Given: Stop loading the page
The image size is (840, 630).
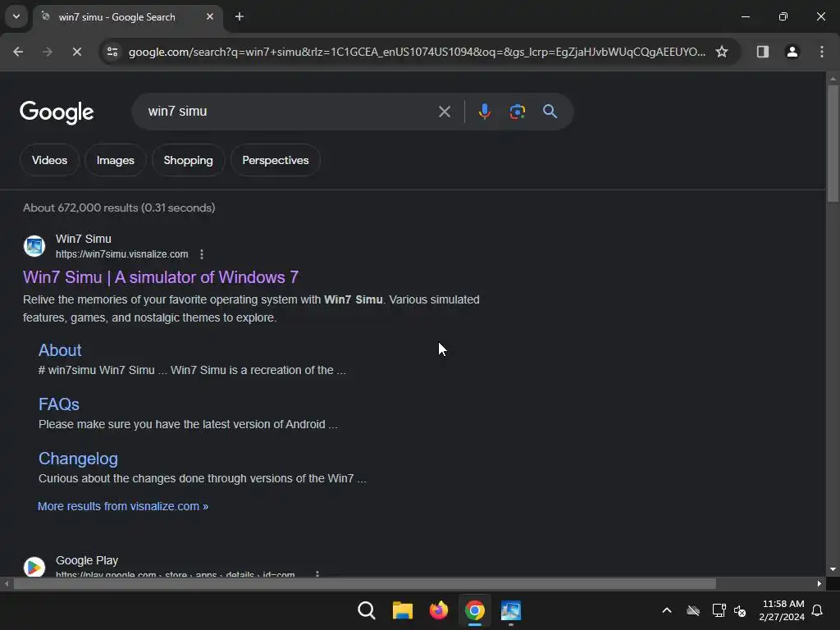Looking at the screenshot, I should 76,52.
